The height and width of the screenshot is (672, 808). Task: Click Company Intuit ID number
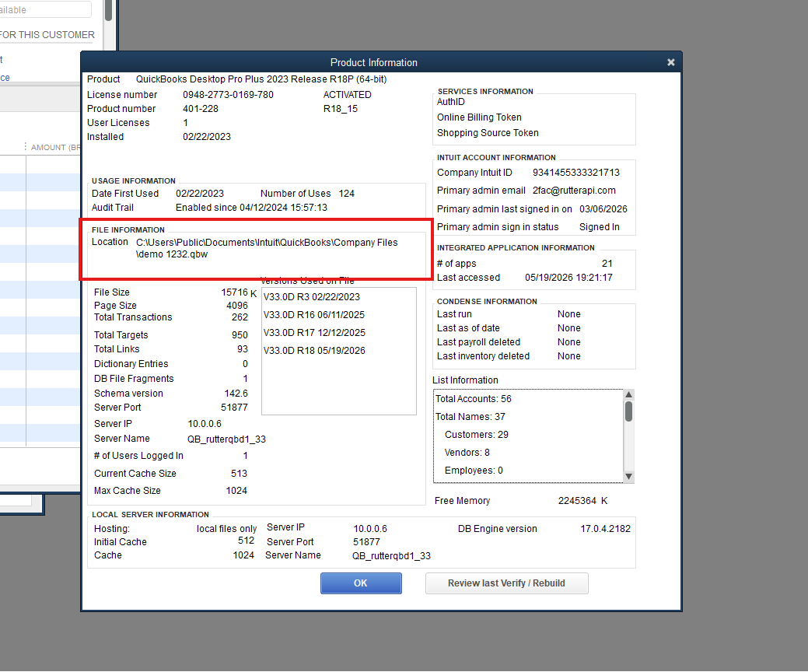click(576, 173)
